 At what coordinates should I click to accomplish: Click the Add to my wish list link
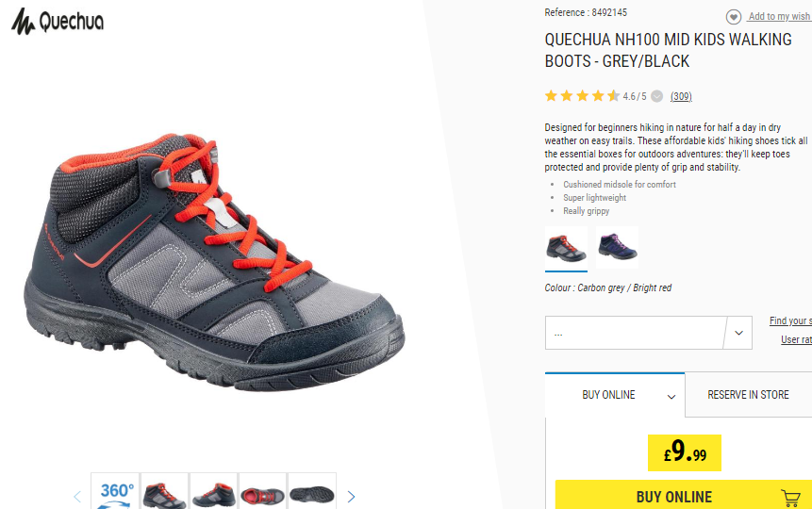tap(779, 17)
